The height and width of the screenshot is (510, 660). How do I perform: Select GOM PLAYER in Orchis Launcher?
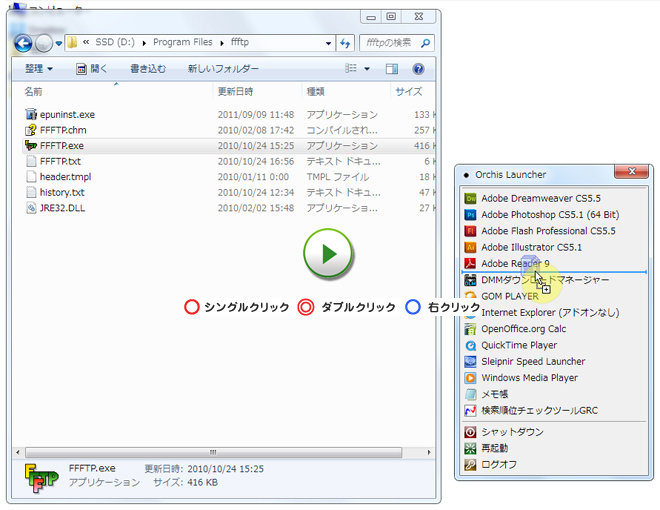point(509,296)
